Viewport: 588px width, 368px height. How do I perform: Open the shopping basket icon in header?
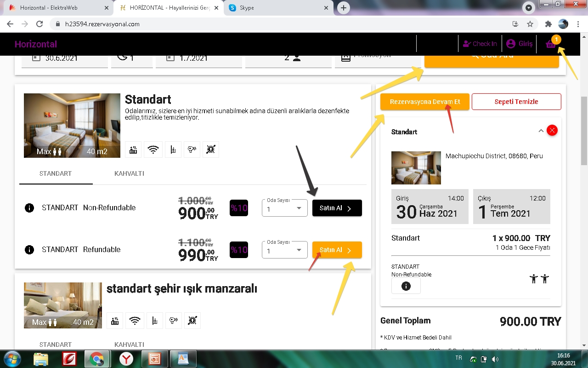click(551, 44)
